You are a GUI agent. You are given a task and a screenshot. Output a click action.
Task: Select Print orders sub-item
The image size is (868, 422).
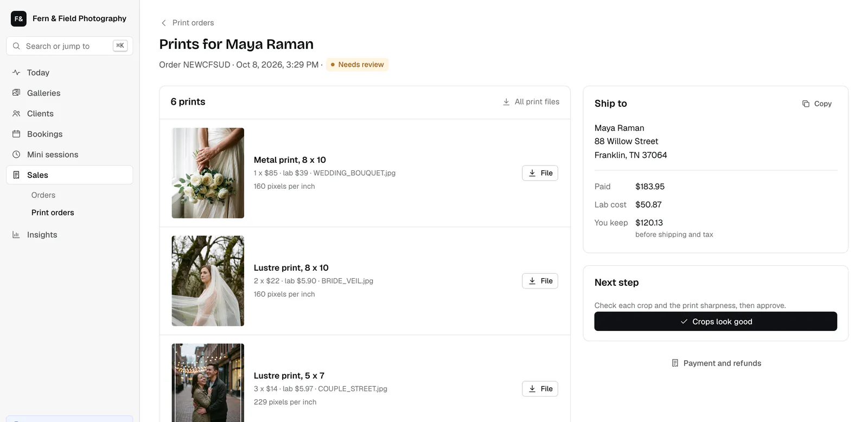coord(53,213)
